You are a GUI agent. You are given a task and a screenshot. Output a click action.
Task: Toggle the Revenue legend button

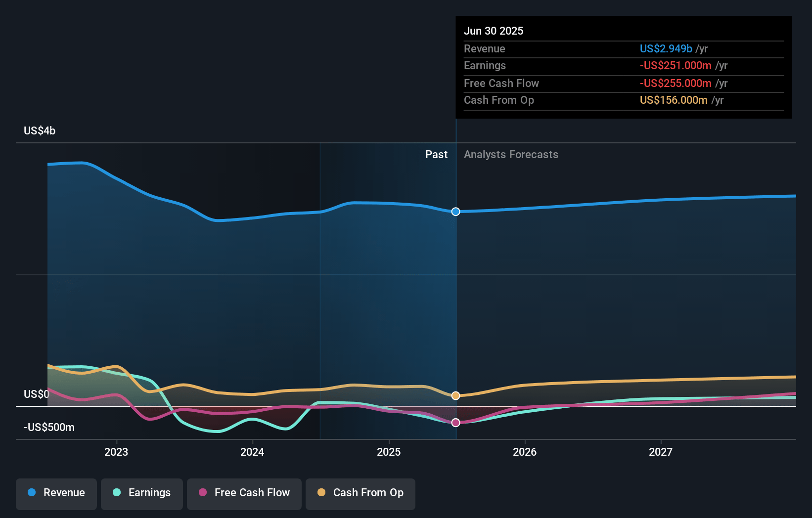pos(56,494)
